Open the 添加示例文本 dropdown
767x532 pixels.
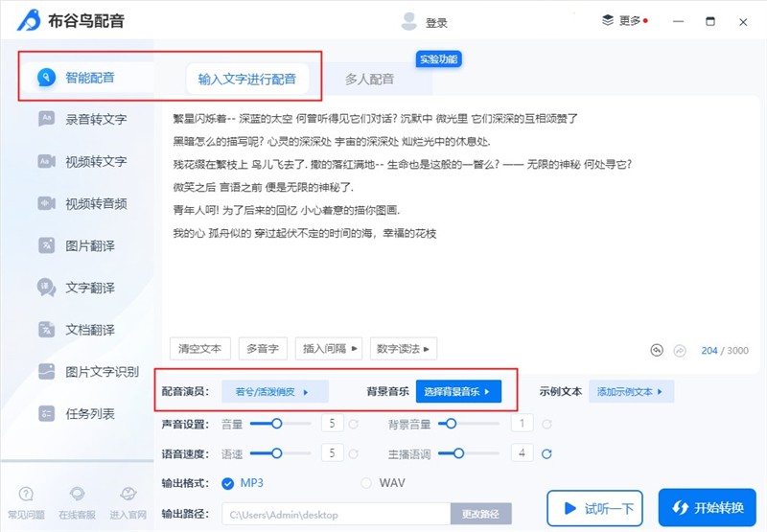point(631,392)
